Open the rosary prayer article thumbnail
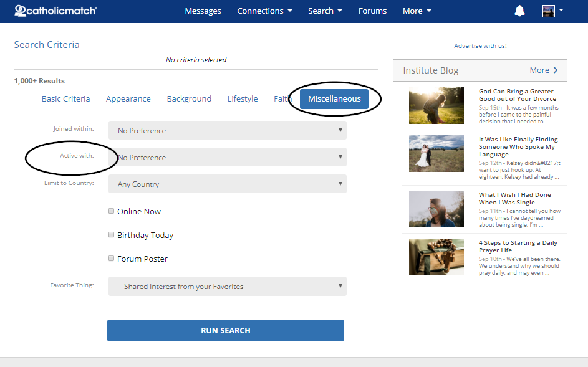Viewport: 588px width, 367px height. [x=436, y=257]
